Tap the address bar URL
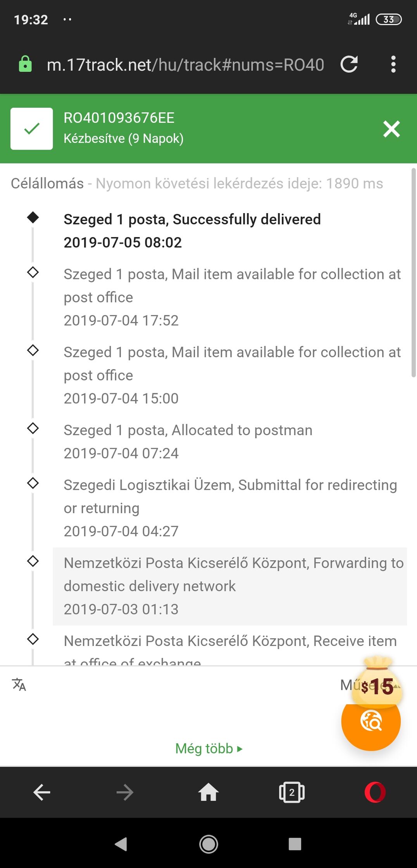This screenshot has width=417, height=868. (185, 65)
